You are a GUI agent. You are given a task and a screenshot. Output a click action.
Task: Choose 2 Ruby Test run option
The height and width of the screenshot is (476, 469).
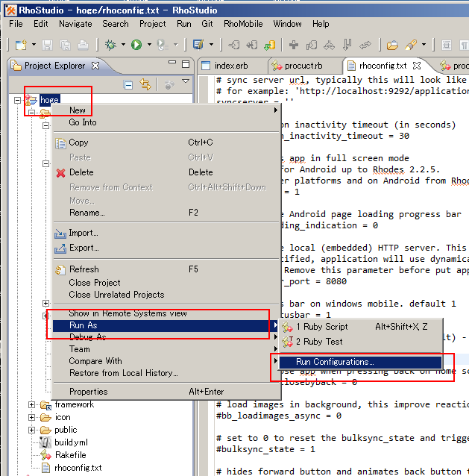pyautogui.click(x=360, y=342)
